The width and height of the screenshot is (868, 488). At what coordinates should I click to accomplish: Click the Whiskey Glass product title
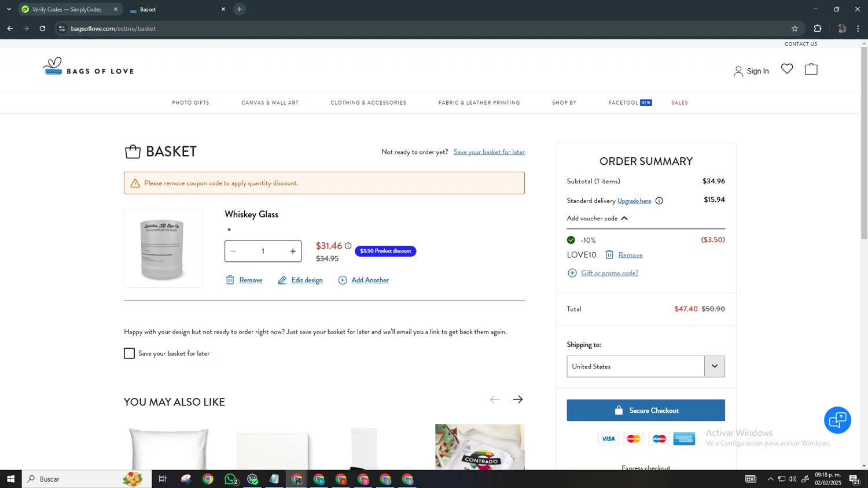click(x=252, y=215)
